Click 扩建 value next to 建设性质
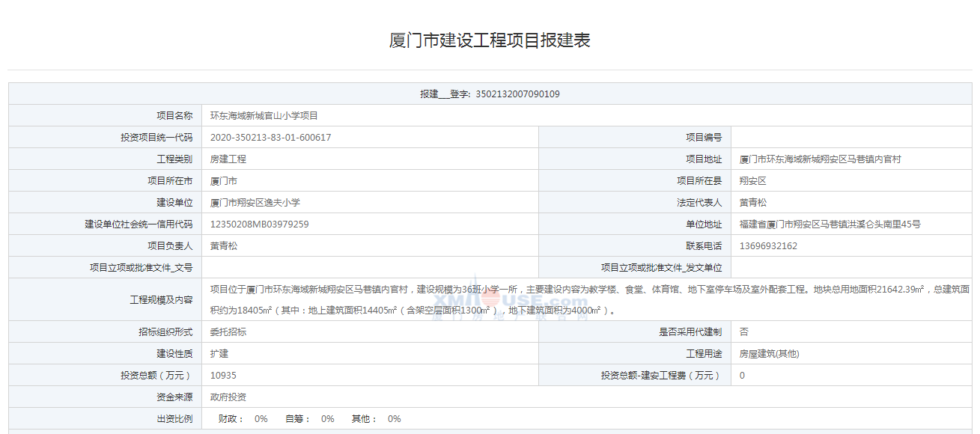980x434 pixels. [219, 354]
